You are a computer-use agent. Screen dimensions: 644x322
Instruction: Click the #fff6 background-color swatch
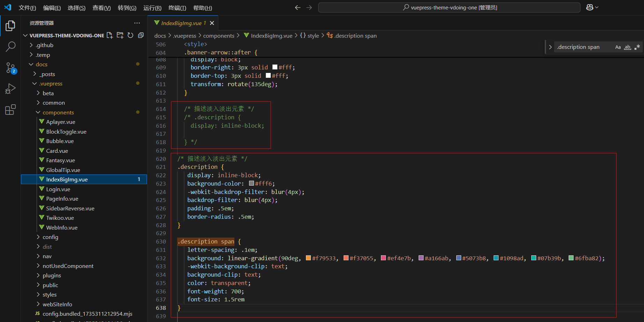pos(252,184)
